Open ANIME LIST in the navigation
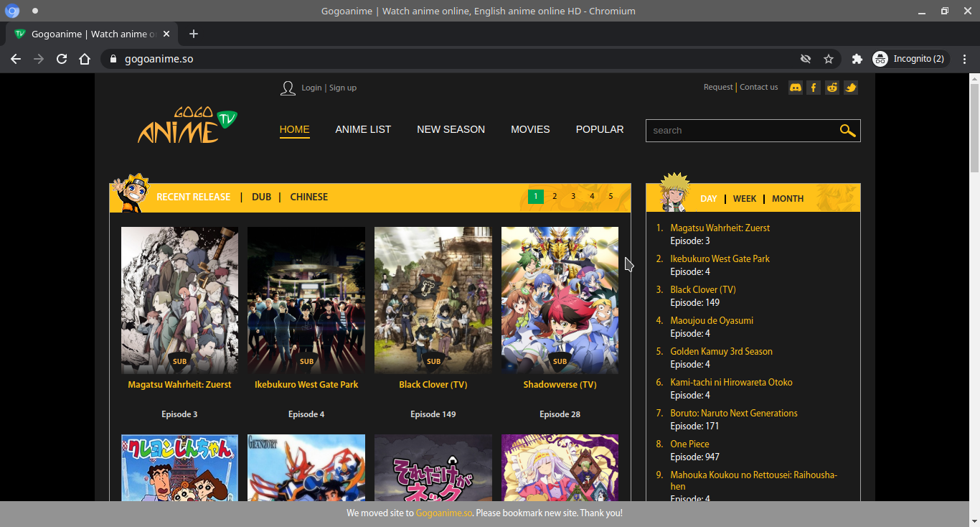This screenshot has width=980, height=527. 363,129
